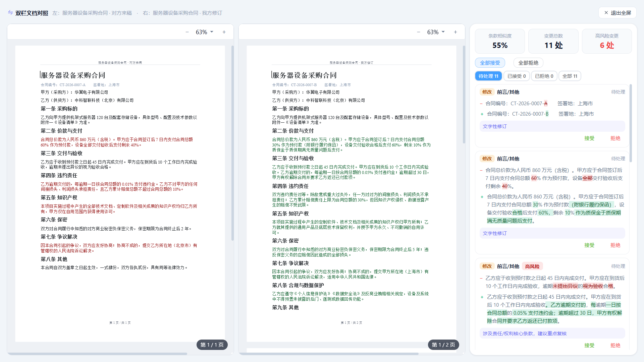644x362 pixels.
Task: Click the 第八条 合规与数据保护 heading in right document
Action: (298, 285)
